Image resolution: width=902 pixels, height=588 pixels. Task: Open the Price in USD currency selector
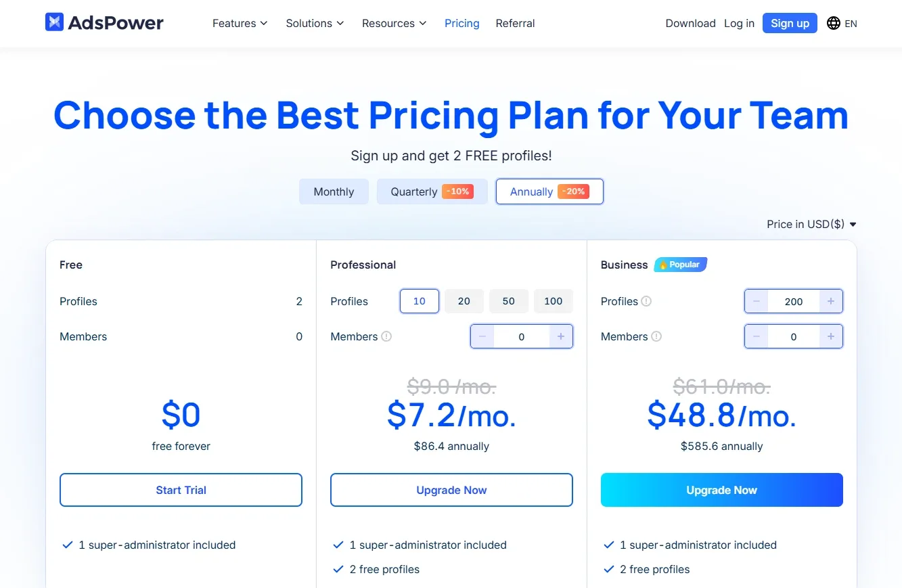[x=811, y=224]
